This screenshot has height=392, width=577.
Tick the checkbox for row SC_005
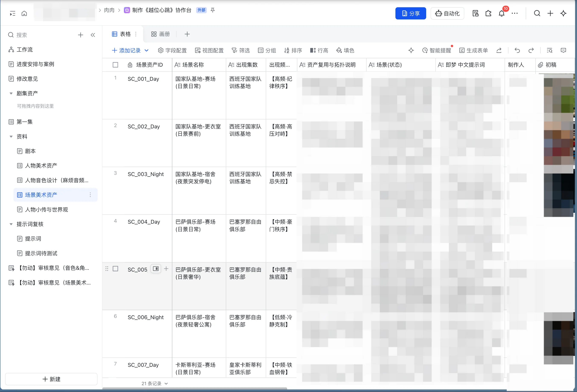click(x=115, y=269)
